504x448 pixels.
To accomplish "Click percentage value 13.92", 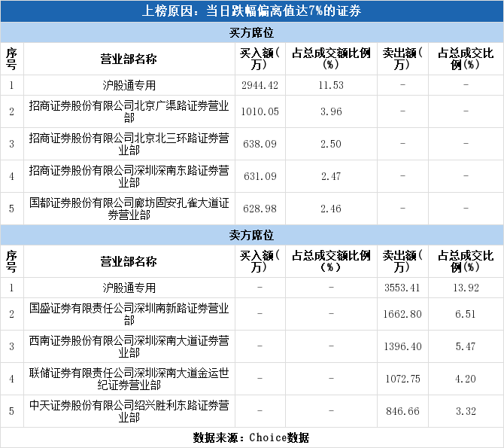I will point(466,288).
